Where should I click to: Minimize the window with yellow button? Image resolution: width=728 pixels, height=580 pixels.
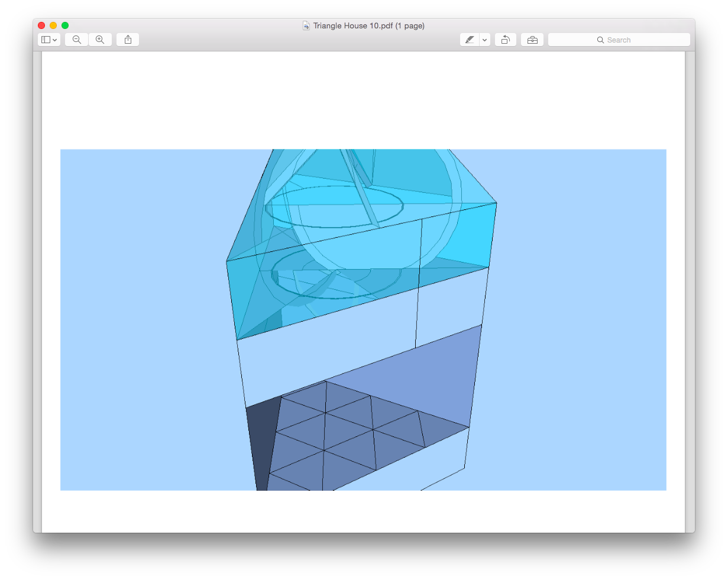(53, 25)
